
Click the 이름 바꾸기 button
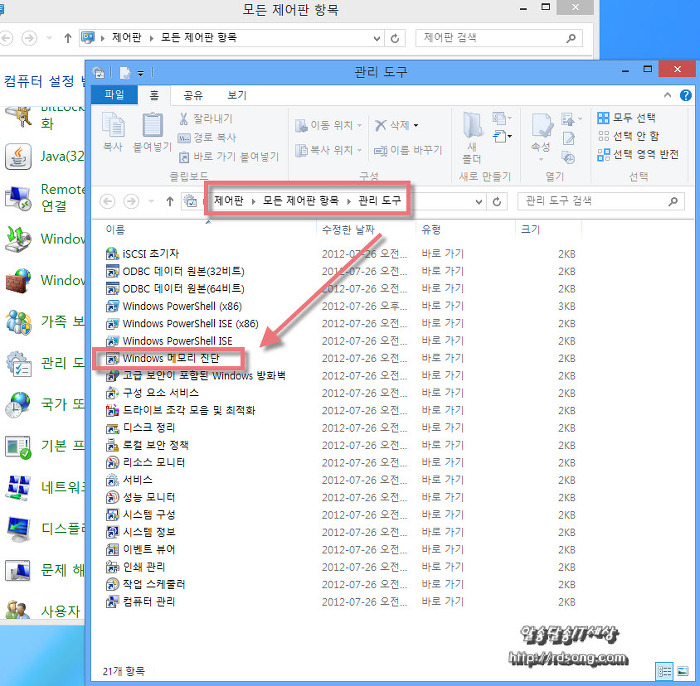408,150
